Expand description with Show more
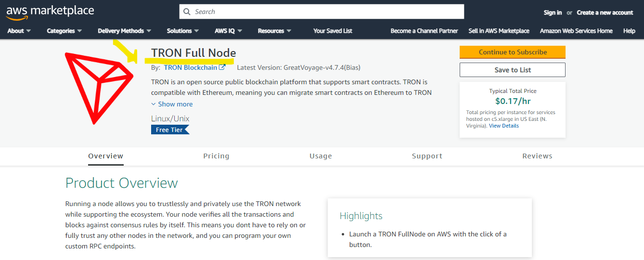Image resolution: width=644 pixels, height=260 pixels. tap(172, 104)
